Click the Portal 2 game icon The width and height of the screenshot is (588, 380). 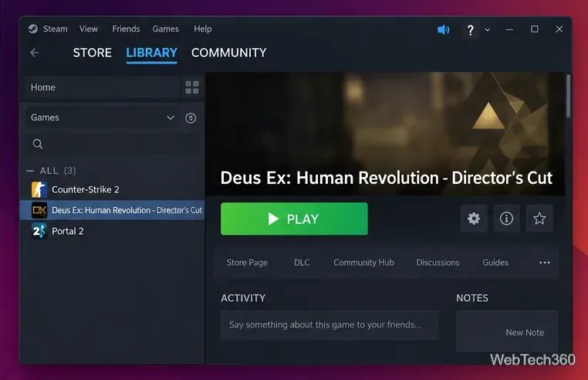(x=39, y=231)
